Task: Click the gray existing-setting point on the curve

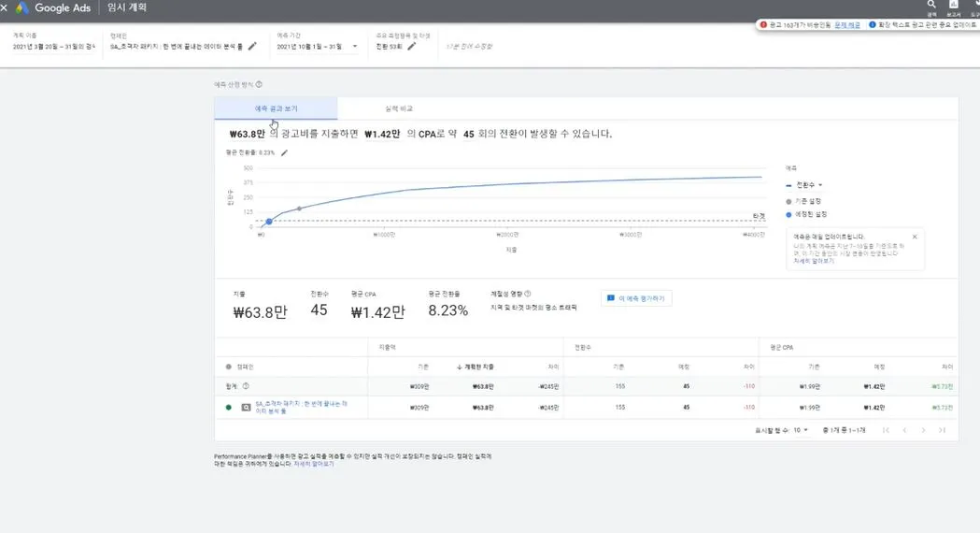Action: coord(299,209)
